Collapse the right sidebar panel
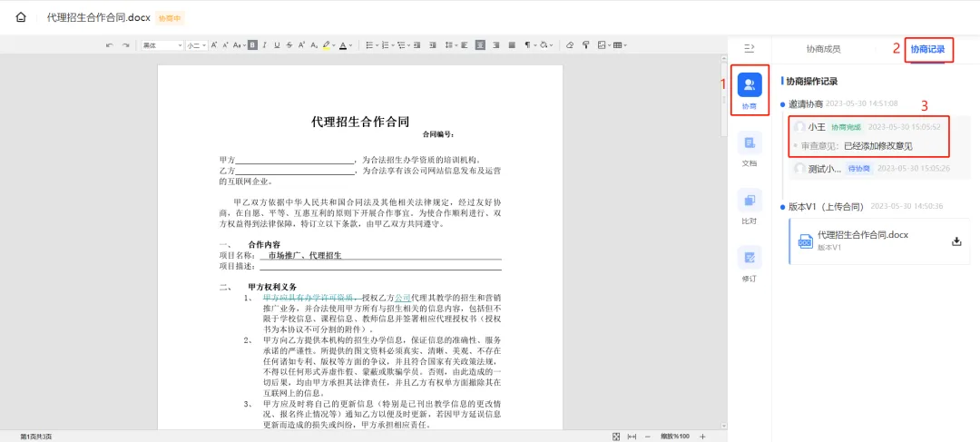 pyautogui.click(x=750, y=48)
